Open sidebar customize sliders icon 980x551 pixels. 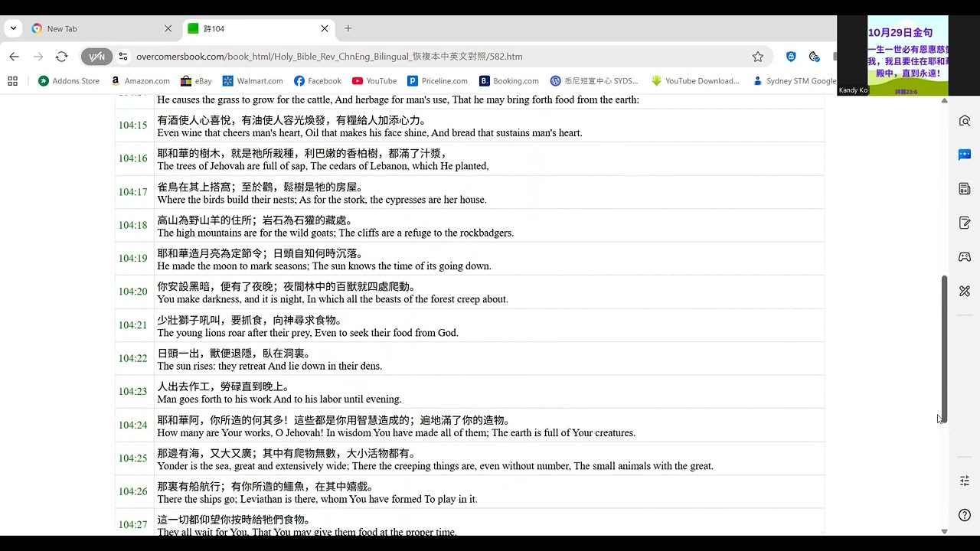tap(965, 481)
